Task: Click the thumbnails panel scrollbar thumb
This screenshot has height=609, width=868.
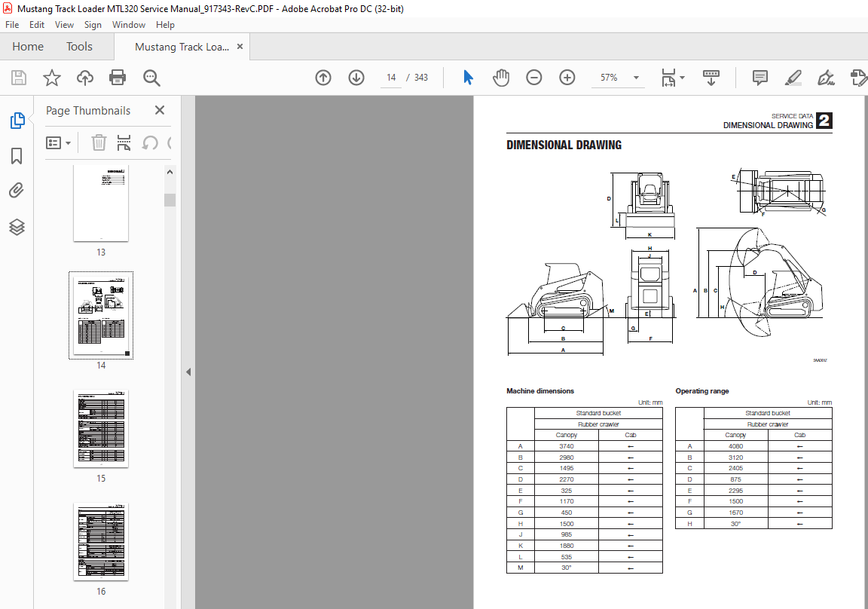Action: tap(170, 200)
